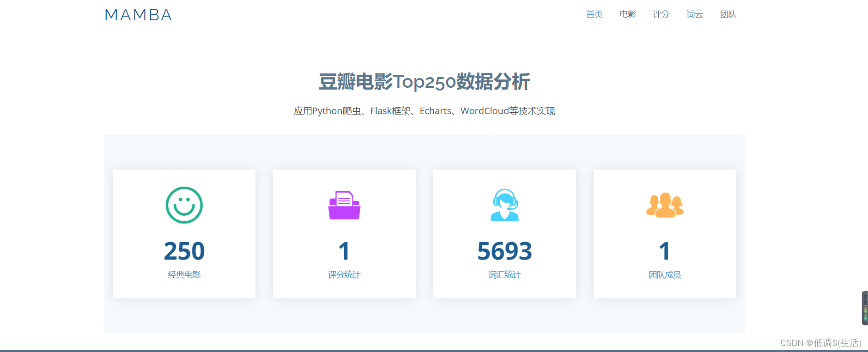This screenshot has width=868, height=352.
Task: Click the 1 above 评分统计
Action: pyautogui.click(x=344, y=251)
